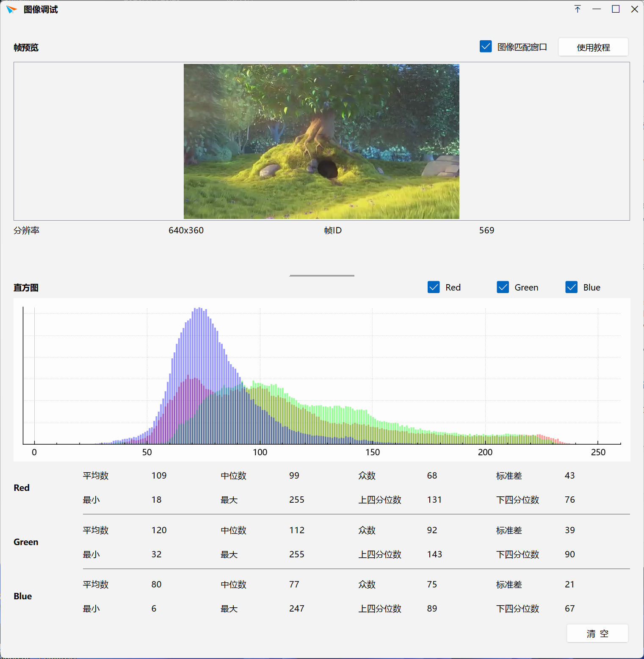Screen dimensions: 644x659
Task: Click the Green statistics row label
Action: 26,542
